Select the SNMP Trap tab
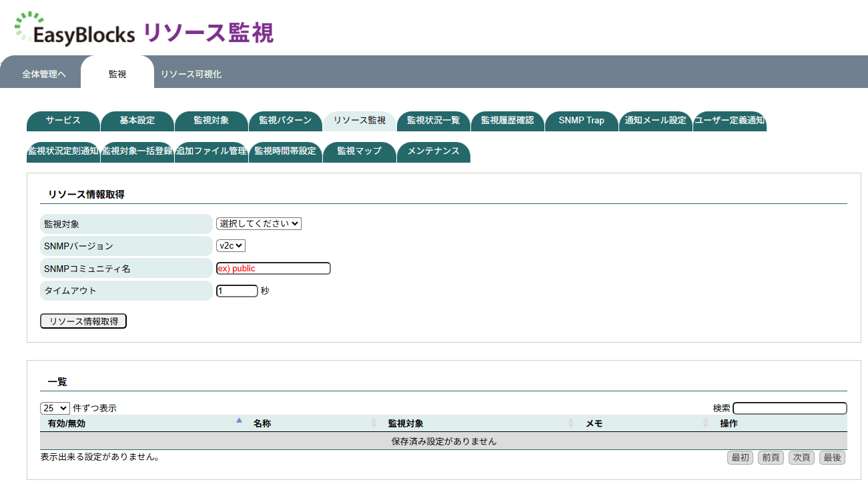Screen dimensions: 868x486 pyautogui.click(x=581, y=121)
